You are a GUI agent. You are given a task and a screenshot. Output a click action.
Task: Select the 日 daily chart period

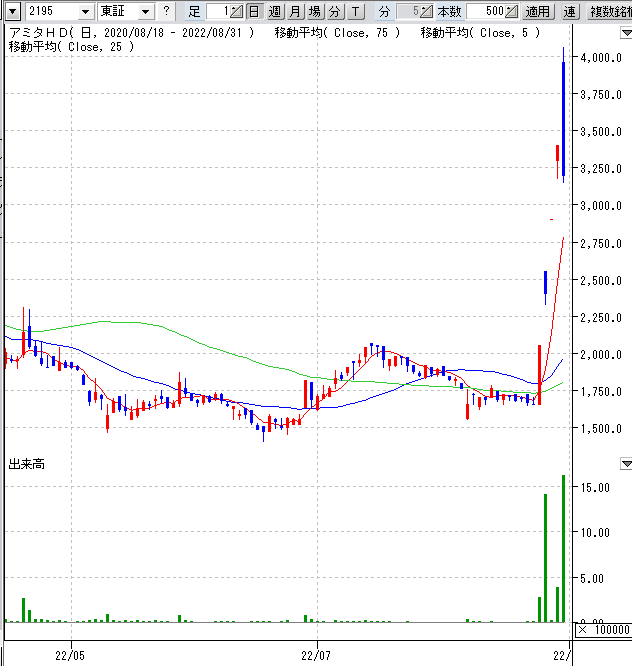[254, 11]
